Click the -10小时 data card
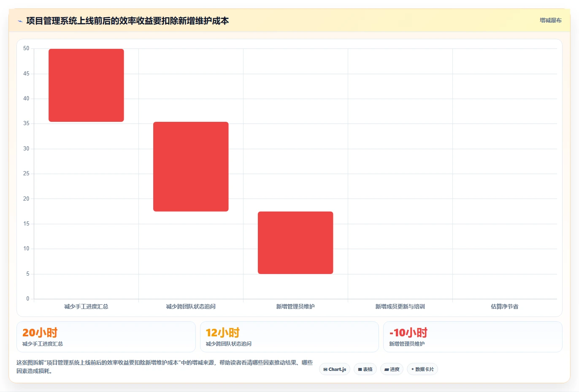 [x=473, y=337]
